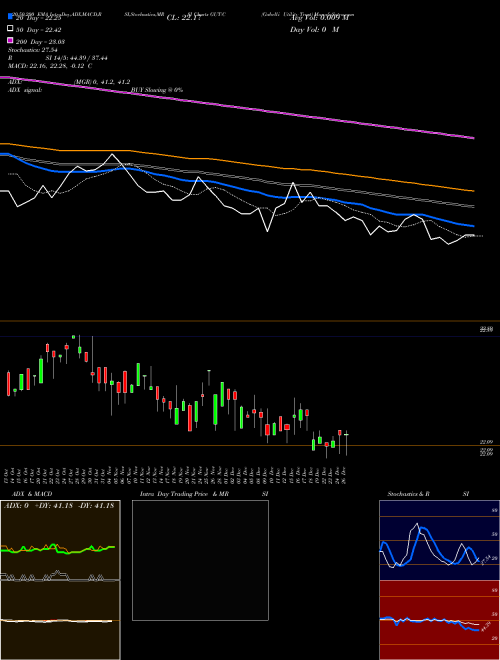The height and width of the screenshot is (660, 500).
Task: Click the 'ADX signal:' label
Action: pyautogui.click(x=25, y=90)
